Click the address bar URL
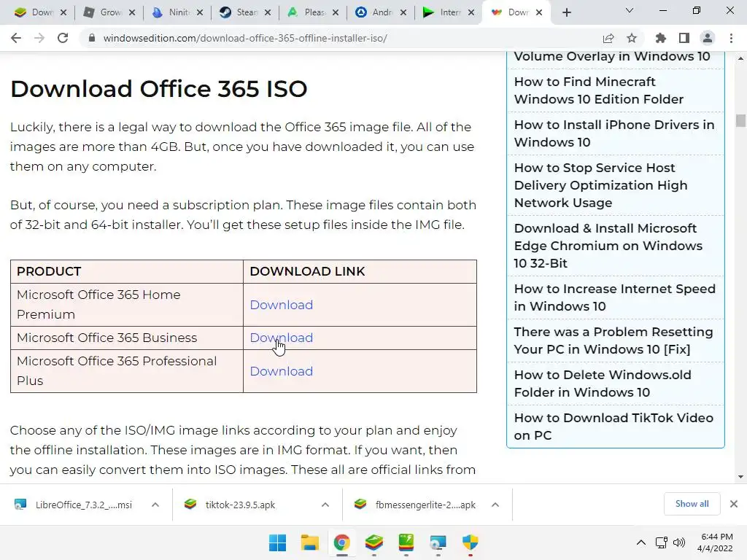747x560 pixels. 245,38
